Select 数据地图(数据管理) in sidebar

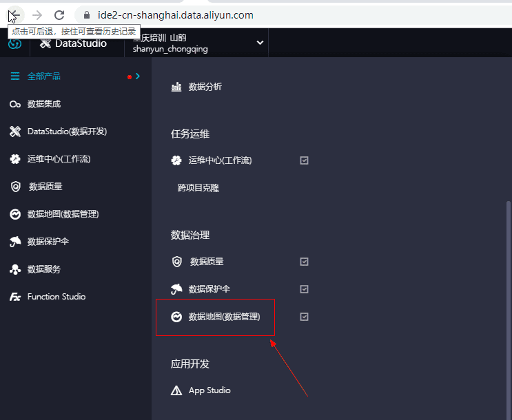[x=63, y=214]
